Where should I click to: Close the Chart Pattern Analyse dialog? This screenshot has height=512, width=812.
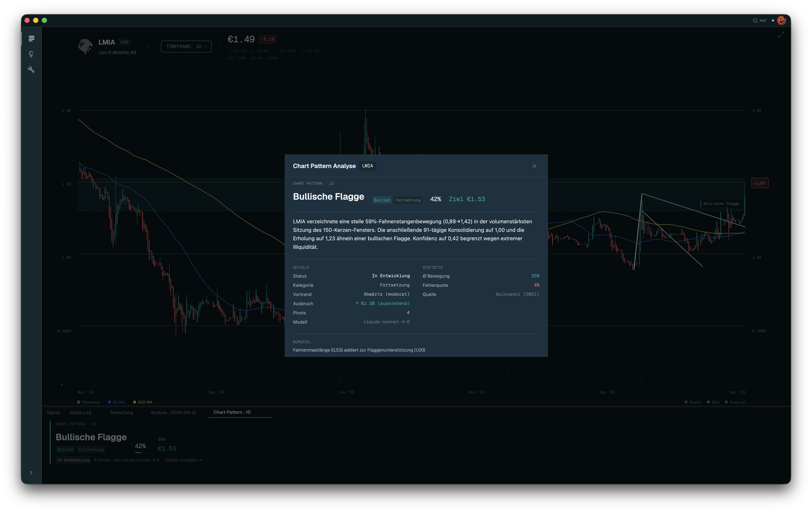coord(535,166)
